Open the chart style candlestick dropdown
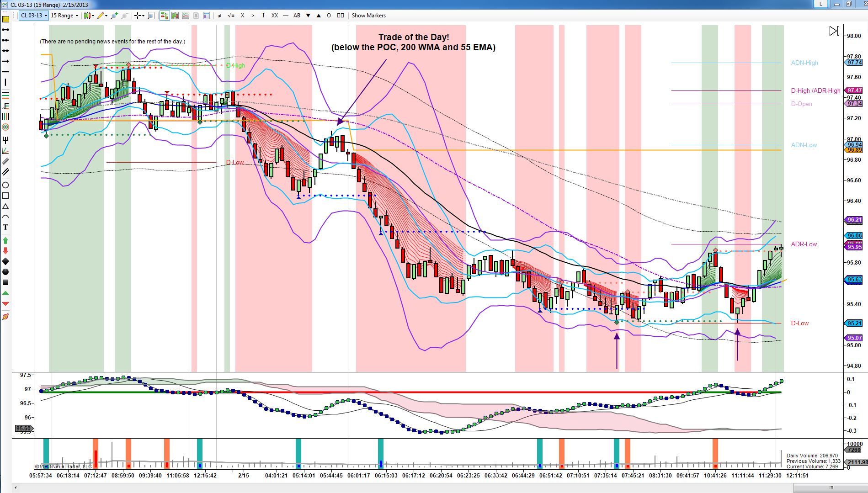Image resolution: width=868 pixels, height=493 pixels. (x=89, y=16)
